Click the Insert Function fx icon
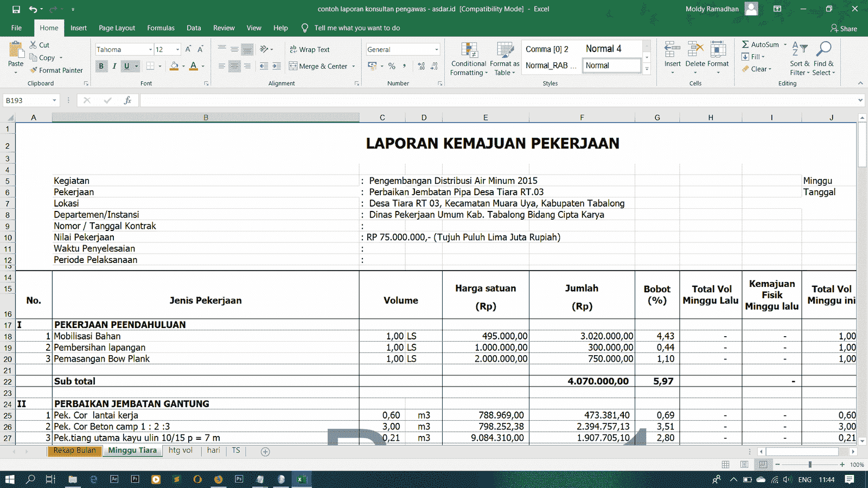The height and width of the screenshot is (488, 868). tap(127, 100)
